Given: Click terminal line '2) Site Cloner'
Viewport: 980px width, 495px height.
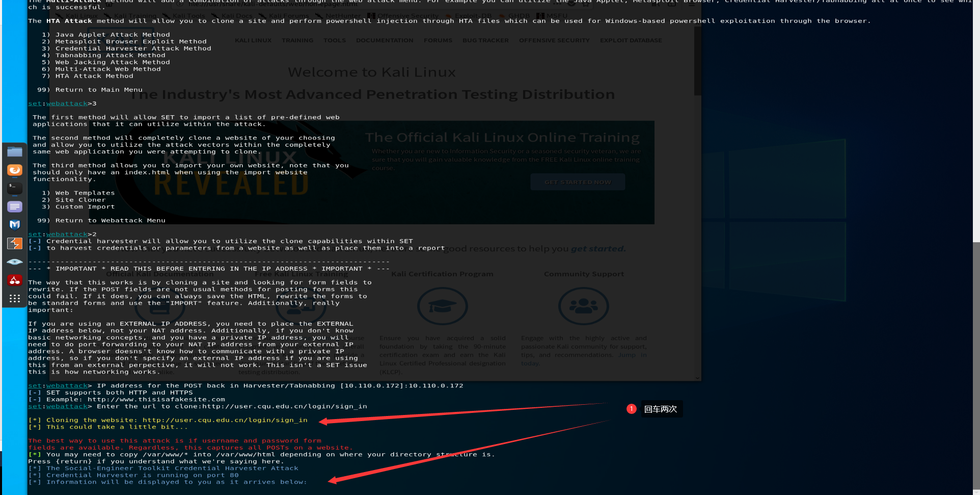Looking at the screenshot, I should 74,200.
